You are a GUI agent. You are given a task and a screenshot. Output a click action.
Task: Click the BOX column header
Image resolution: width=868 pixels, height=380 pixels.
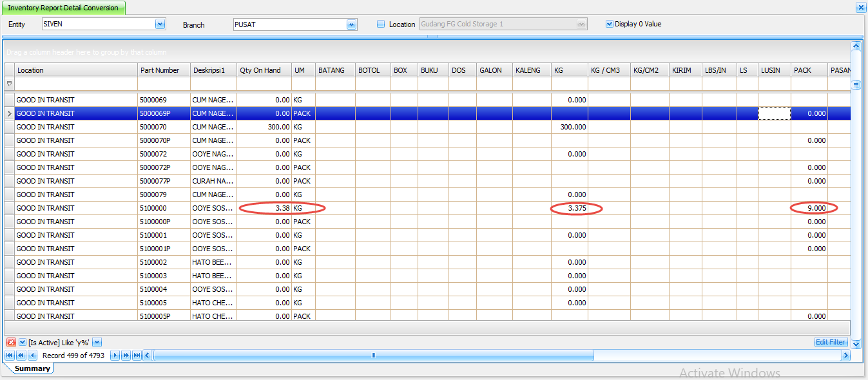pos(404,70)
